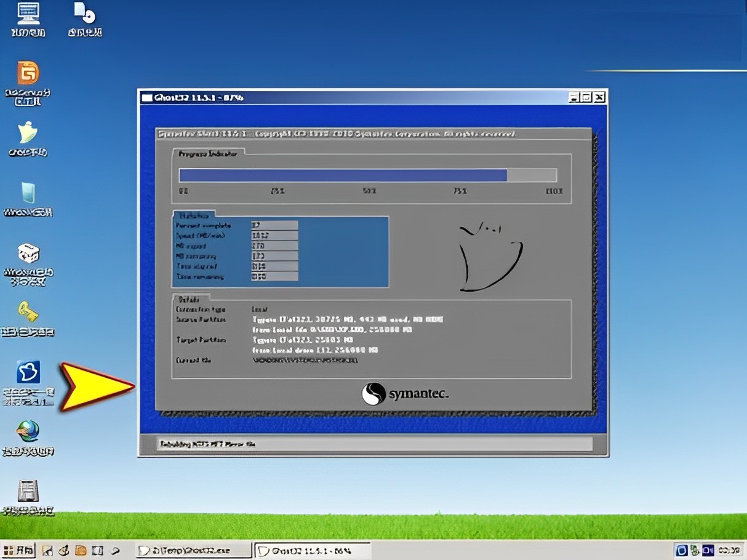The width and height of the screenshot is (747, 560).
Task: Click the orange quick launch taskbar icon
Action: click(x=81, y=550)
